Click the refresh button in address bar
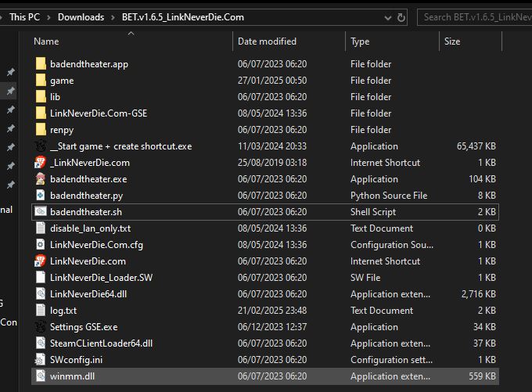532x392 pixels. point(401,16)
